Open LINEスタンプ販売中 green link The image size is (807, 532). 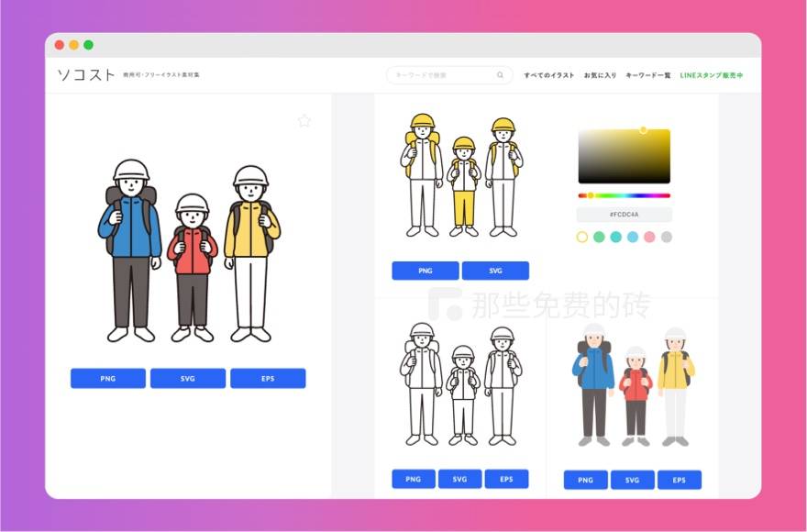pos(712,75)
